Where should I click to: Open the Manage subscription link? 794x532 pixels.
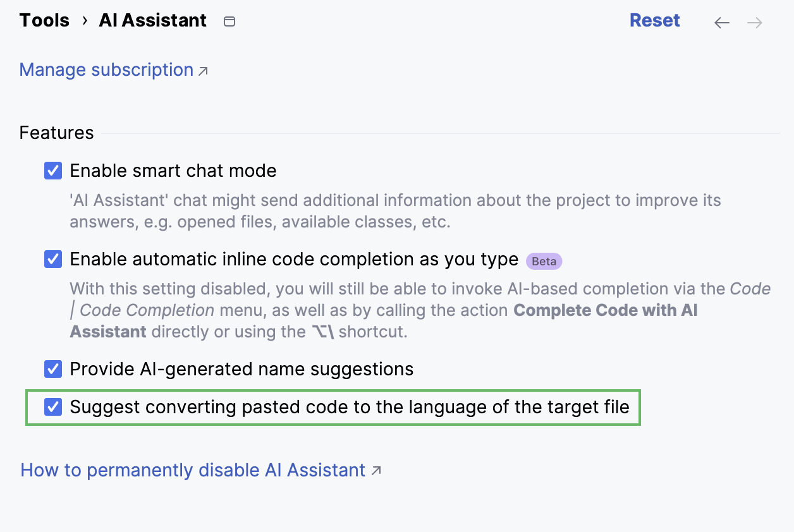click(106, 70)
